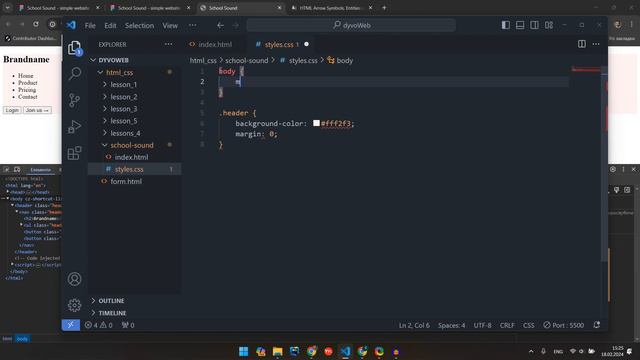This screenshot has height=360, width=640.
Task: Click the school-sound breadcrumb segment
Action: point(247,60)
